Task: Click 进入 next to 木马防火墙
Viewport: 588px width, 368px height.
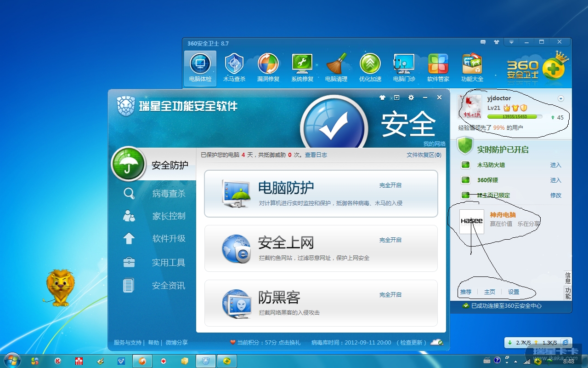Action: tap(556, 165)
